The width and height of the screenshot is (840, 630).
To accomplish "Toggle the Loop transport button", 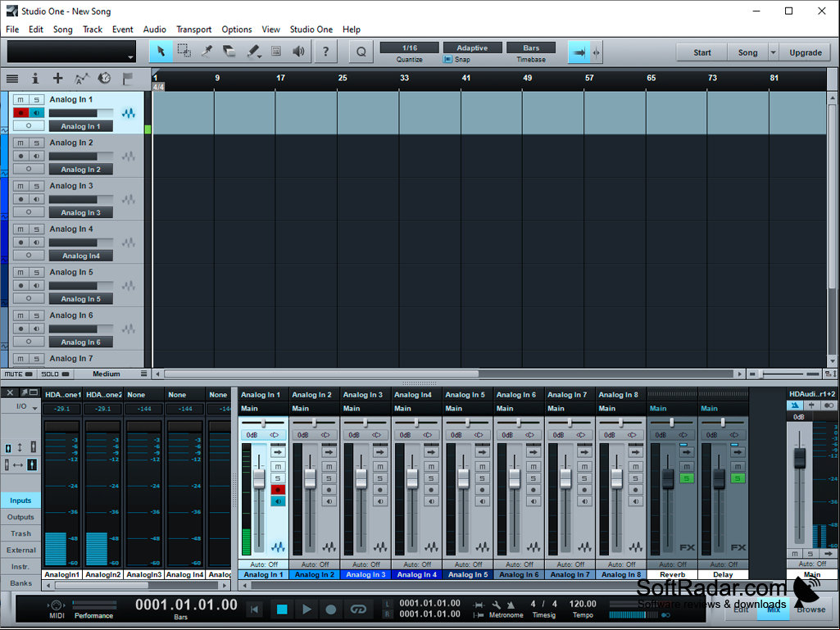I will click(358, 609).
